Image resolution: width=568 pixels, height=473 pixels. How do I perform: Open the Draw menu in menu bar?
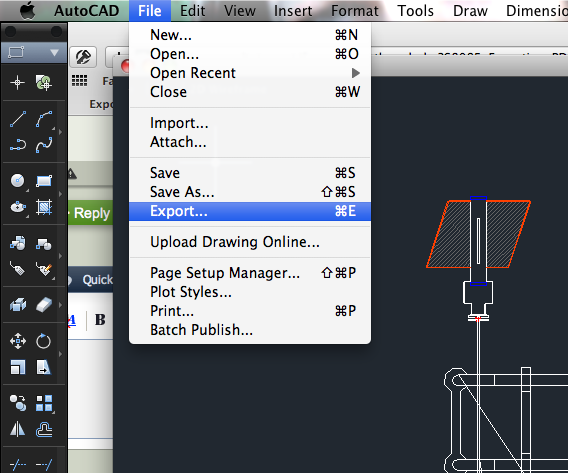[470, 11]
